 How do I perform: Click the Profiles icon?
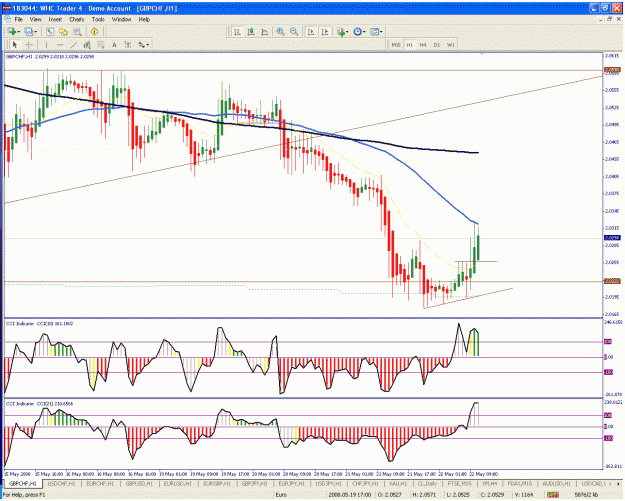(x=28, y=31)
